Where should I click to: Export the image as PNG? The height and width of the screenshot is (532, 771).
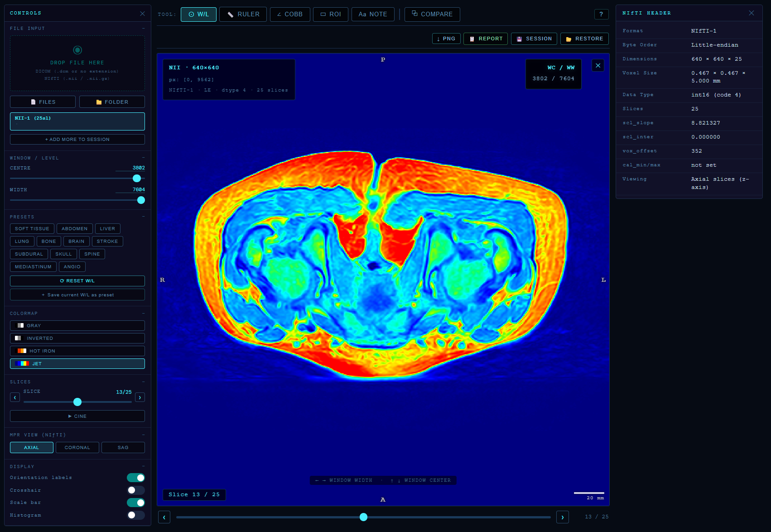[446, 39]
